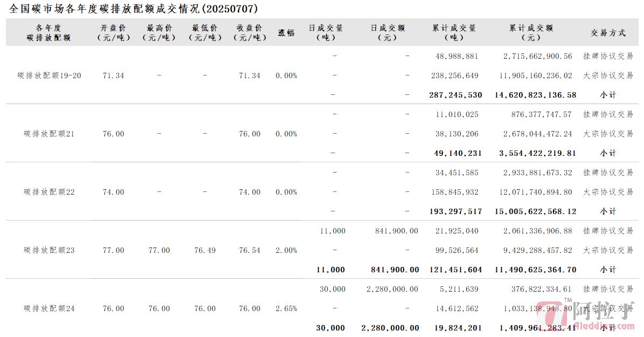644x337 pixels.
Task: Click the 2.00% change value for 配额23
Action: pos(286,250)
